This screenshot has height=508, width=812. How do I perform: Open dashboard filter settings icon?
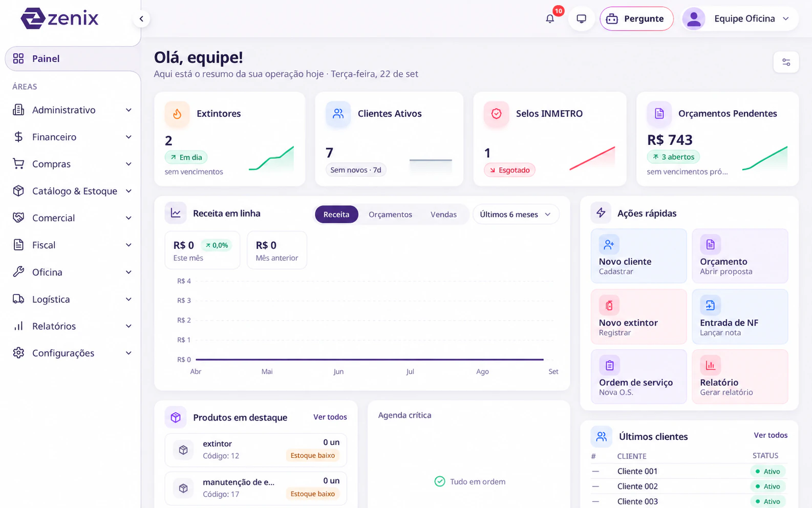pos(786,62)
